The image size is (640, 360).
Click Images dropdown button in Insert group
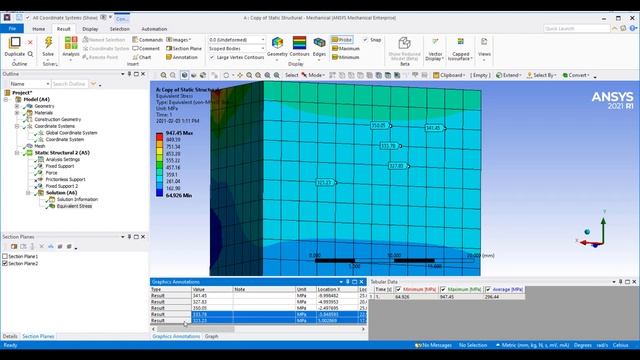pyautogui.click(x=179, y=40)
